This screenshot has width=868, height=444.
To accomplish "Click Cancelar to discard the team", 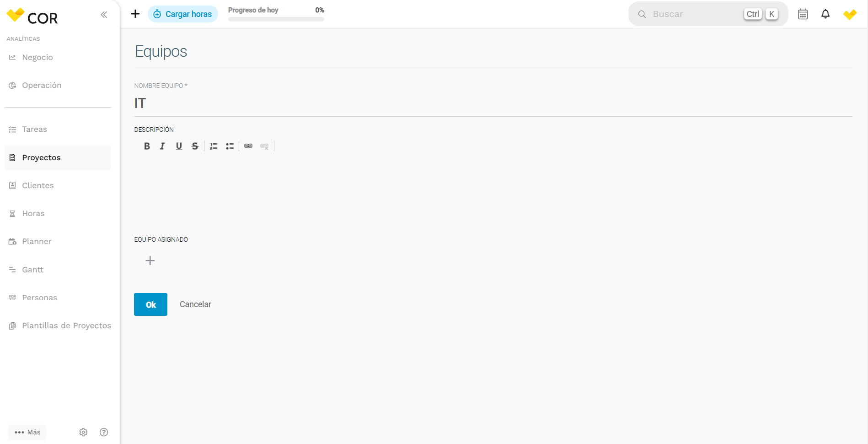I will click(x=195, y=304).
